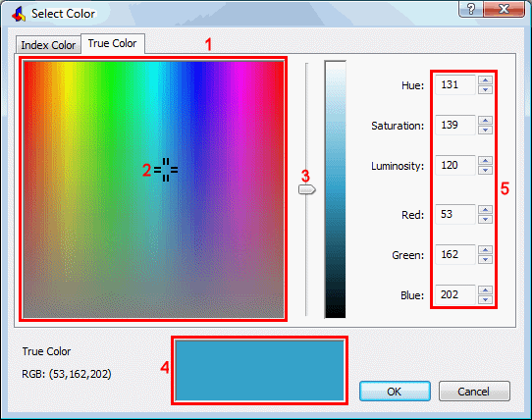The image size is (532, 420).
Task: Decrease the Hue value with down arrow
Action: [485, 89]
